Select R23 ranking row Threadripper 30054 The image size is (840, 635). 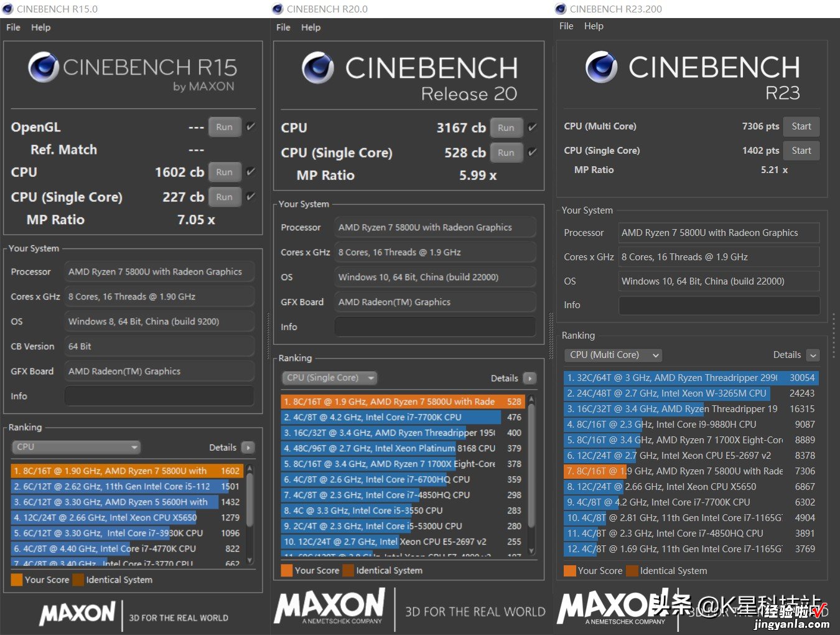(691, 378)
